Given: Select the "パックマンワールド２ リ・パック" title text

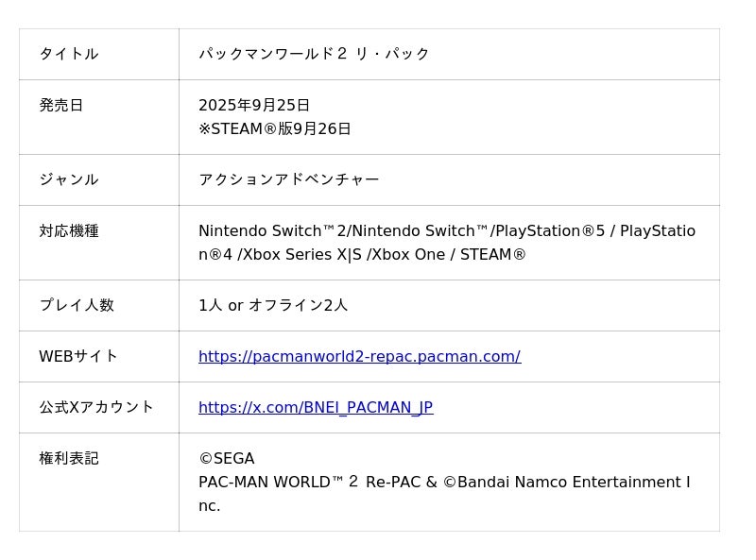Looking at the screenshot, I should (314, 54).
